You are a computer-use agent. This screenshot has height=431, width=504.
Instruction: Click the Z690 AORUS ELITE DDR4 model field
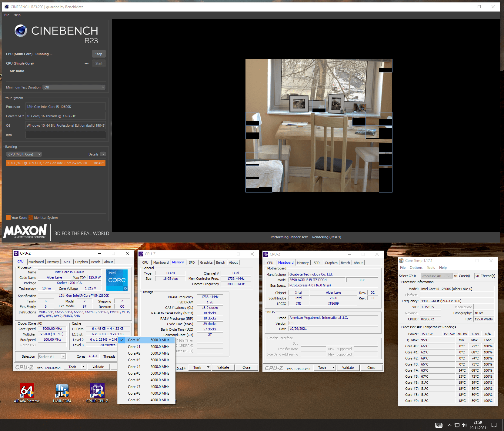click(x=317, y=280)
